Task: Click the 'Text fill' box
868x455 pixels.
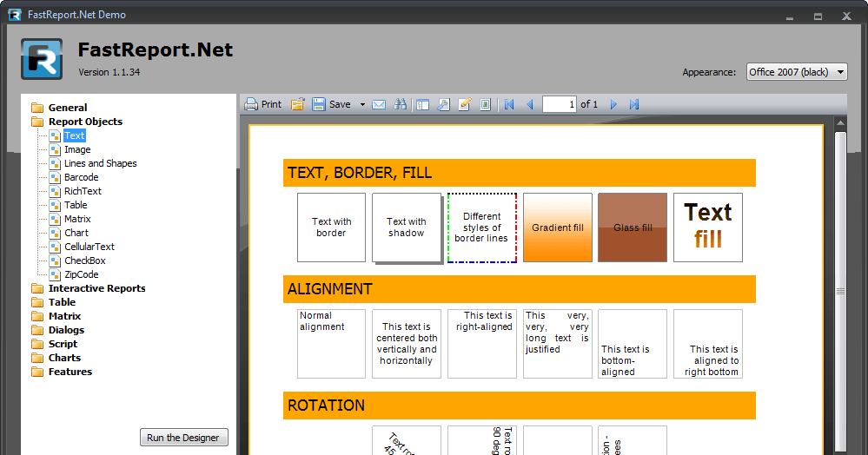Action: click(708, 227)
